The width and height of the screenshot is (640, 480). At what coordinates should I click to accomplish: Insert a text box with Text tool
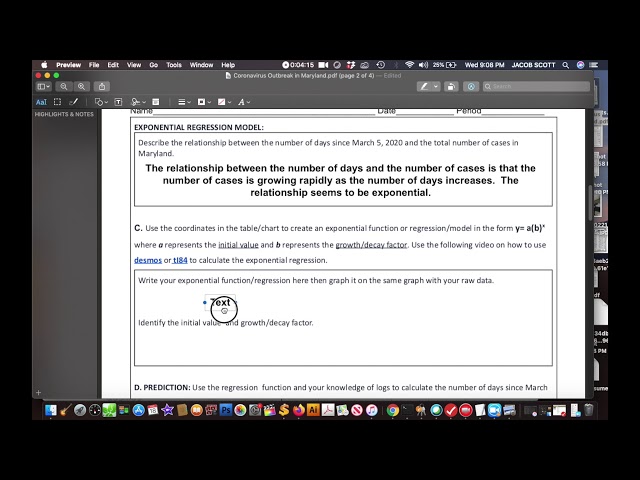[118, 102]
